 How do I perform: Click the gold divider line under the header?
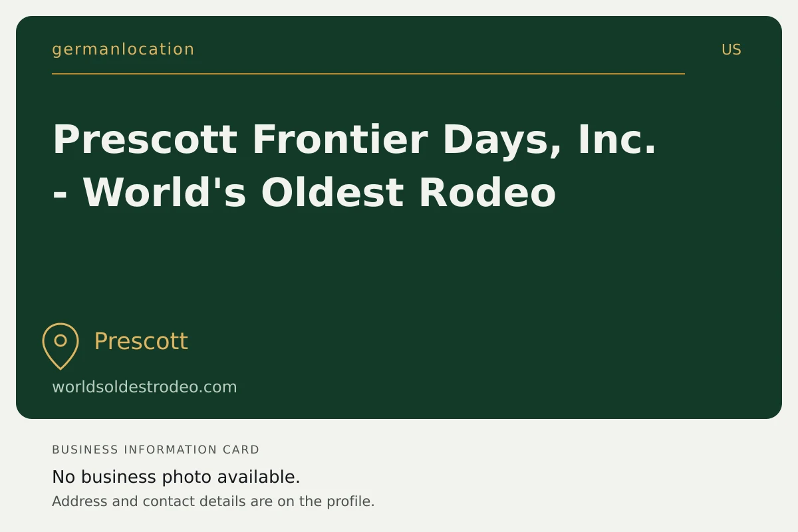[x=368, y=74]
